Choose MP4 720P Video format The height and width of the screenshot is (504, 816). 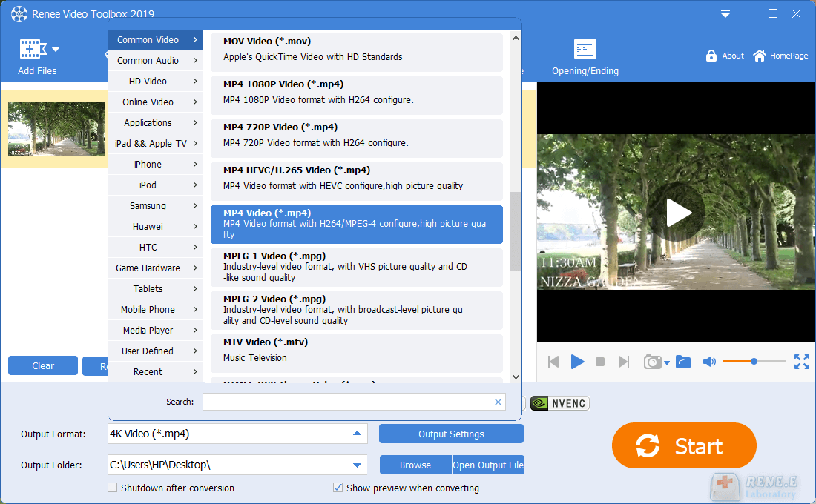click(357, 139)
